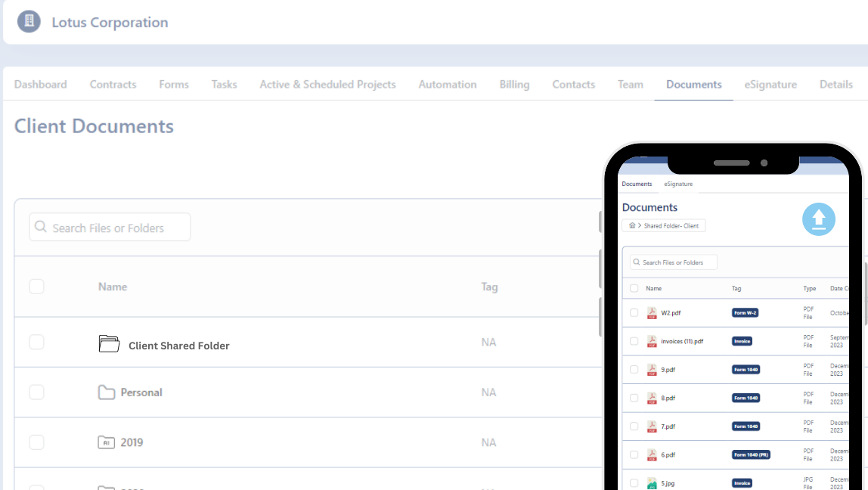Toggle the select-all checkbox in the header row
Viewport: 868px width, 490px height.
point(36,287)
